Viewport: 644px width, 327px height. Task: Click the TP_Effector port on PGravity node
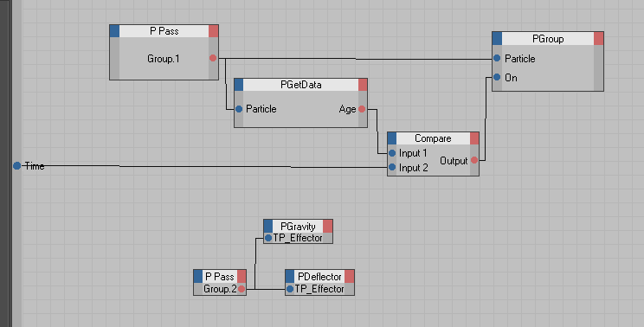pos(268,238)
